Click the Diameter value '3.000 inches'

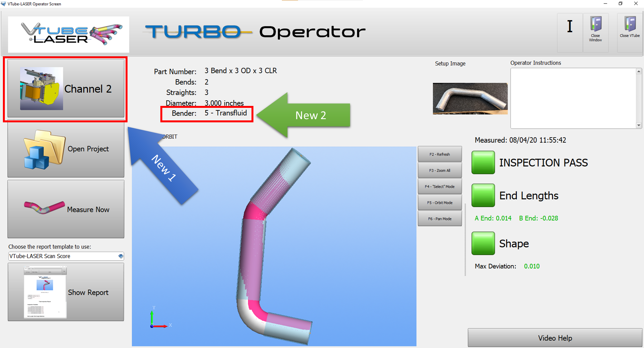(224, 103)
